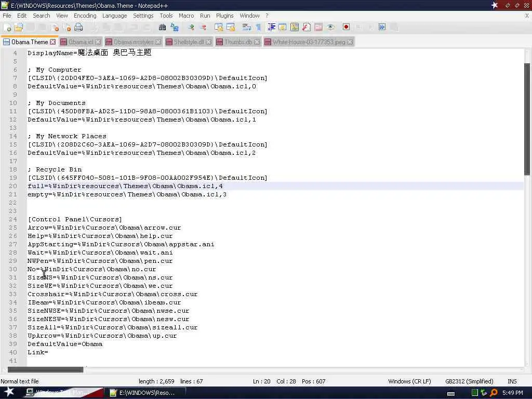Click the Print toolbar icon
Image resolution: width=532 pixels, height=399 pixels.
pyautogui.click(x=78, y=28)
